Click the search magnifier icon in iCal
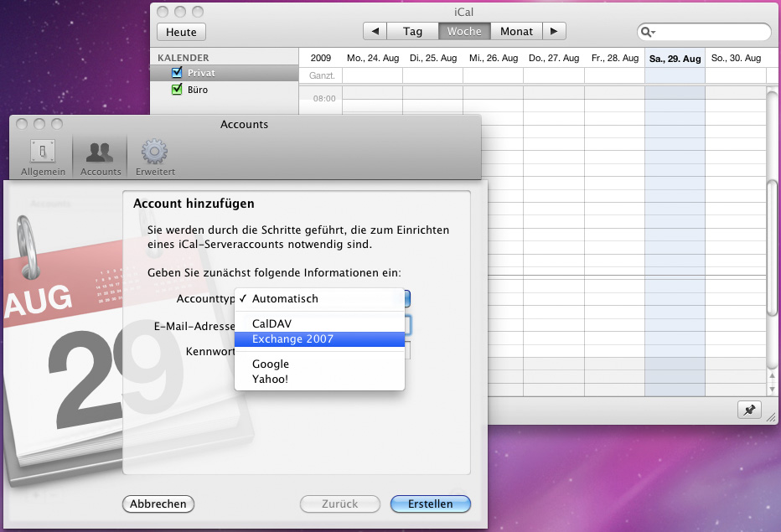The height and width of the screenshot is (532, 781). point(648,32)
